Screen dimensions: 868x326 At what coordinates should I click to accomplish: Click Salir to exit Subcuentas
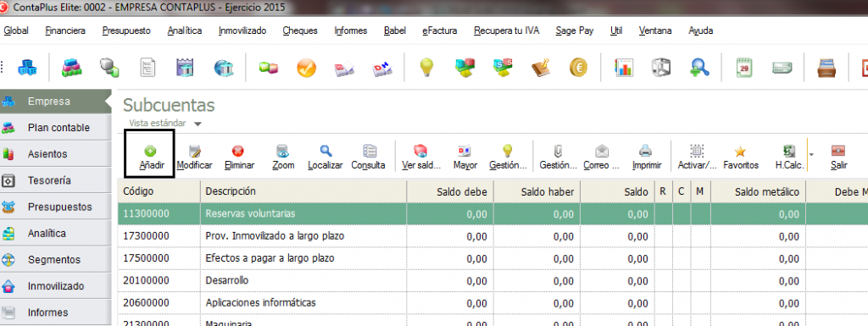point(838,157)
